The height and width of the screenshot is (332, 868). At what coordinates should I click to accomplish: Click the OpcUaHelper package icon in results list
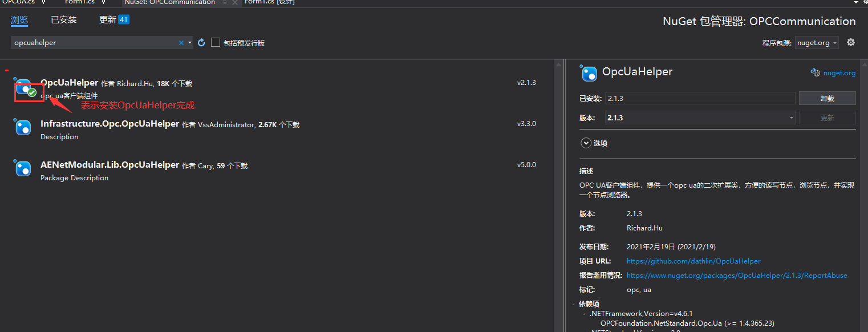[x=23, y=87]
